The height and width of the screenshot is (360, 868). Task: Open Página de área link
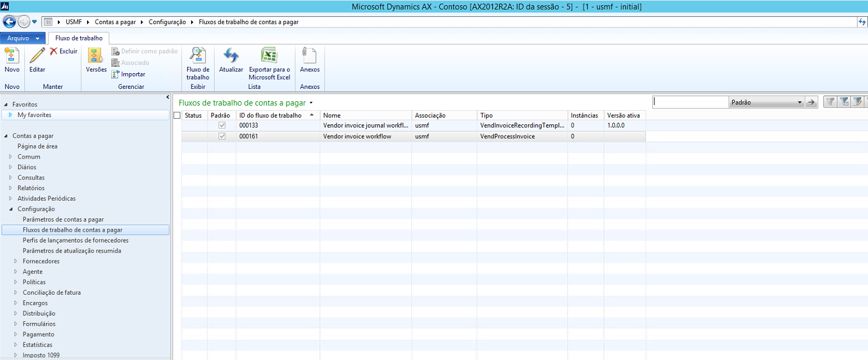37,146
